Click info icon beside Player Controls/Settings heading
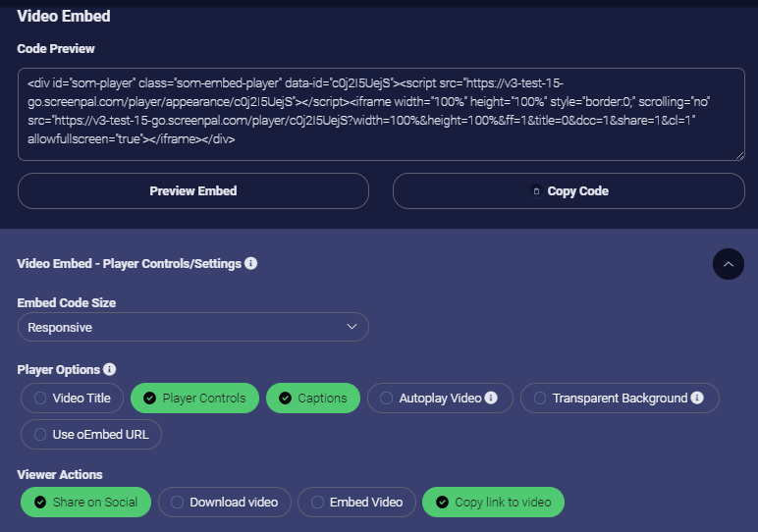Viewport: 758px width, 532px height. (x=251, y=263)
